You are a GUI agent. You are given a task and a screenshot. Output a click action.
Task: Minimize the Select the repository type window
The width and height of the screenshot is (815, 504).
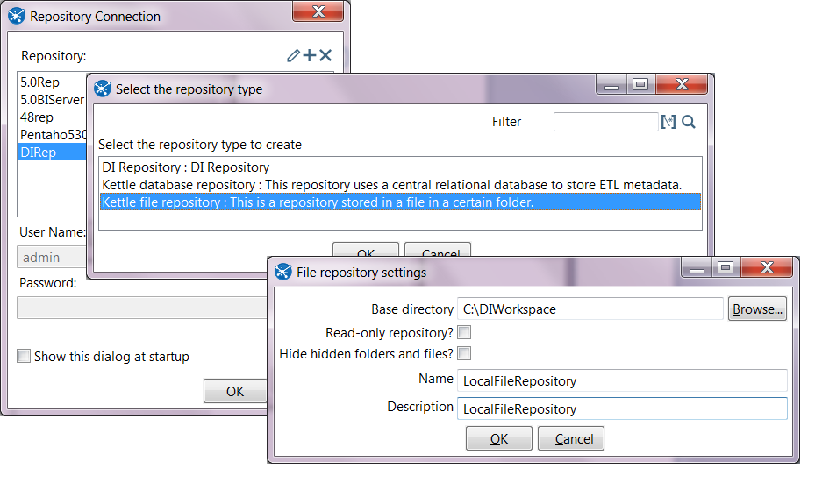pyautogui.click(x=611, y=85)
